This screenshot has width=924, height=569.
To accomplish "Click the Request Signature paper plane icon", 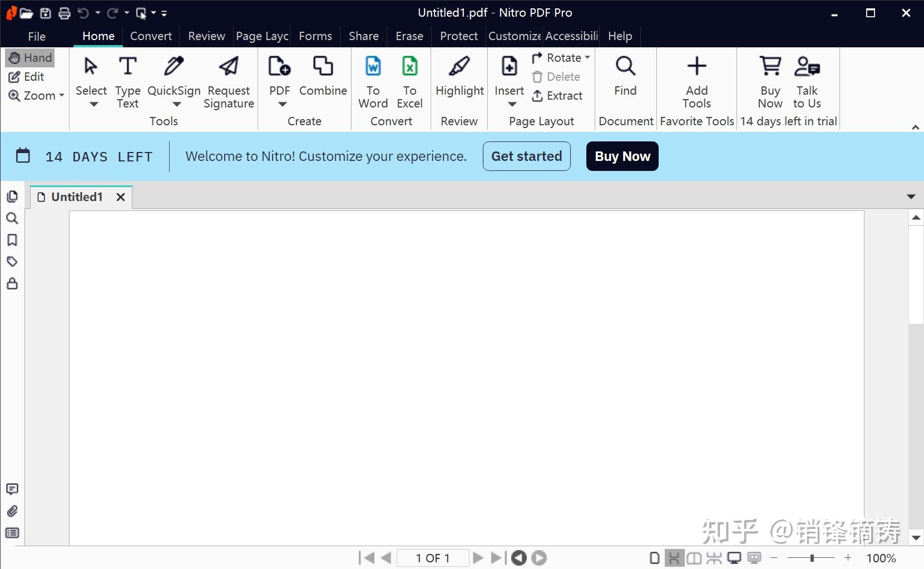I will [x=229, y=66].
